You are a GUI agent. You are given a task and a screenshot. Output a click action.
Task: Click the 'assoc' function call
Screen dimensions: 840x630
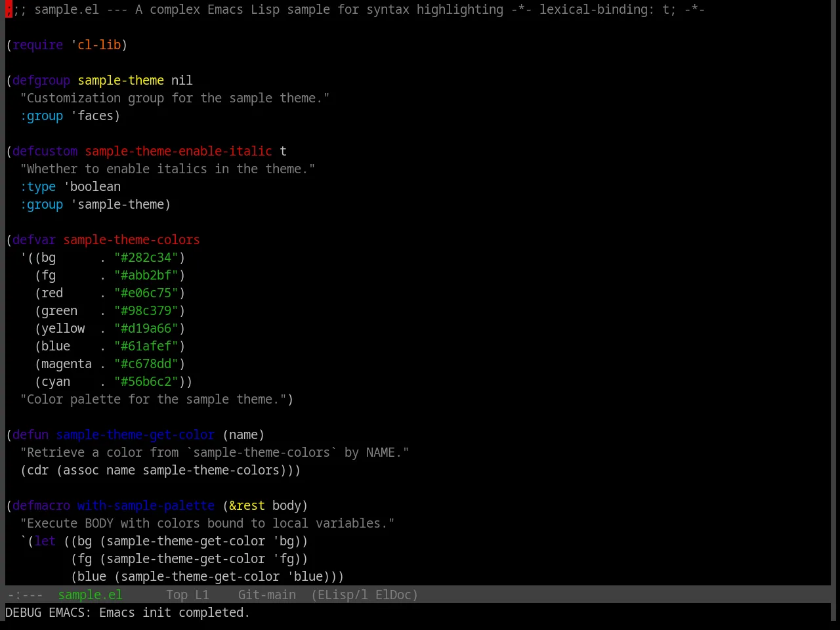81,470
